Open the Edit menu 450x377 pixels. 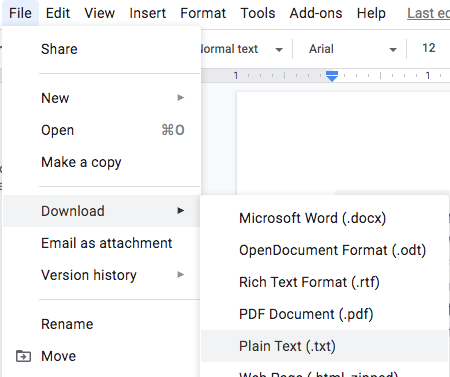(x=58, y=13)
